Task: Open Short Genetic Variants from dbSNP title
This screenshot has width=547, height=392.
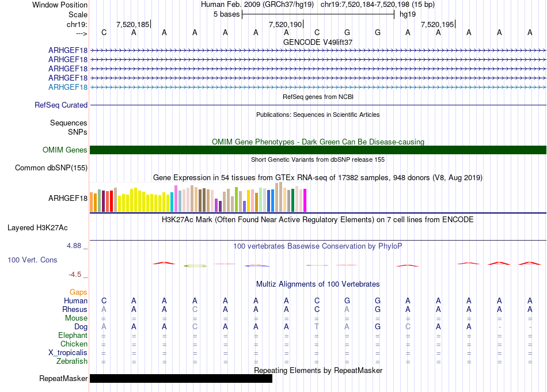Action: point(318,159)
